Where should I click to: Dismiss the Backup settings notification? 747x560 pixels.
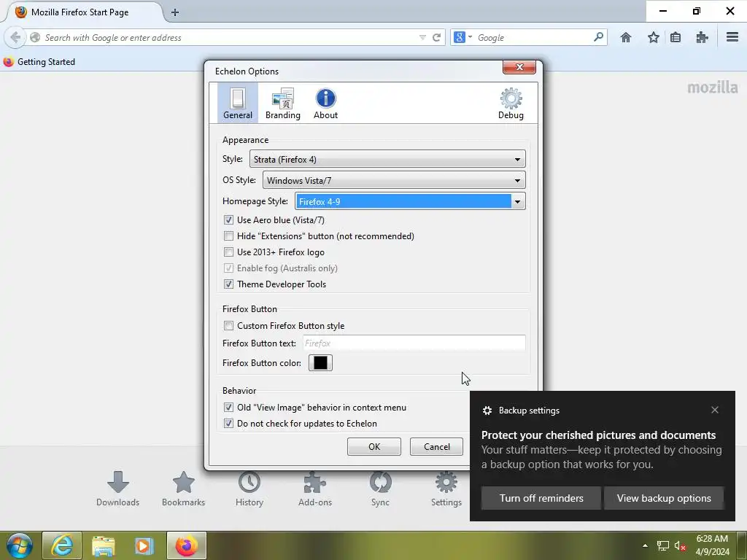pyautogui.click(x=715, y=410)
